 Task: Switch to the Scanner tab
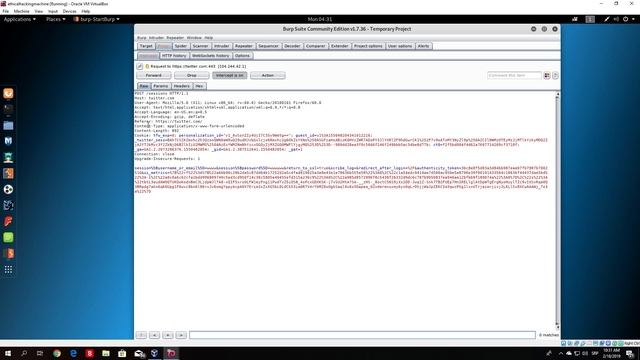coord(200,46)
